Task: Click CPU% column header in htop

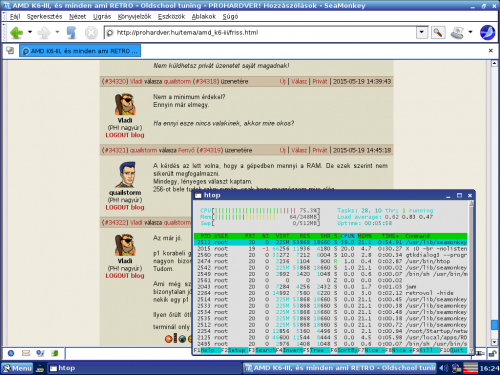Action: [347, 236]
